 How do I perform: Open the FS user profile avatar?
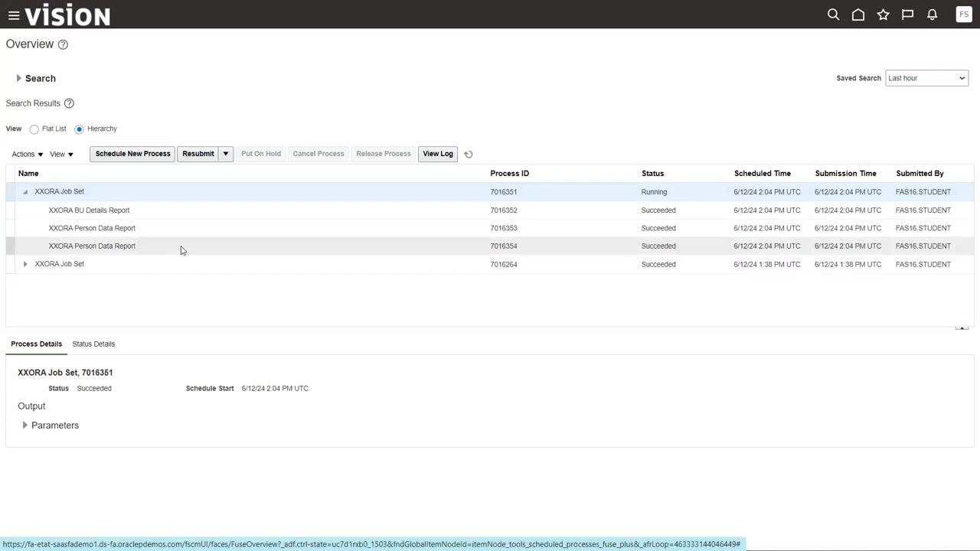pyautogui.click(x=964, y=15)
